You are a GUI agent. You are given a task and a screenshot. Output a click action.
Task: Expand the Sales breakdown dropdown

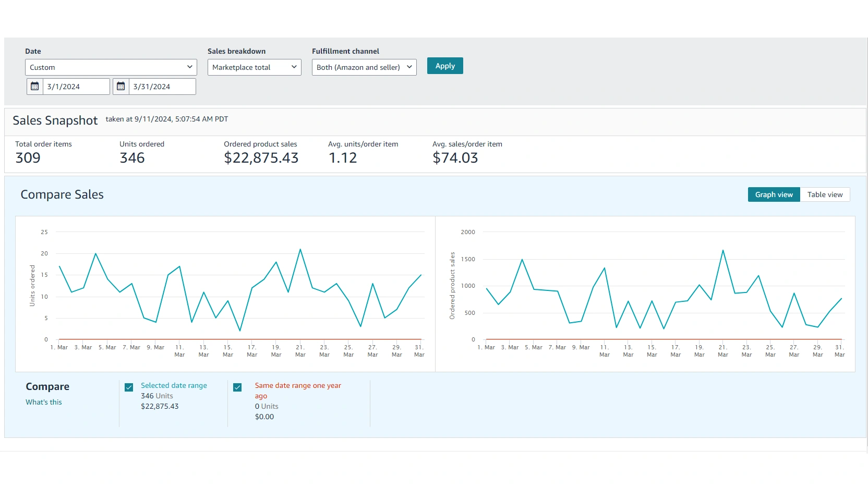point(254,67)
